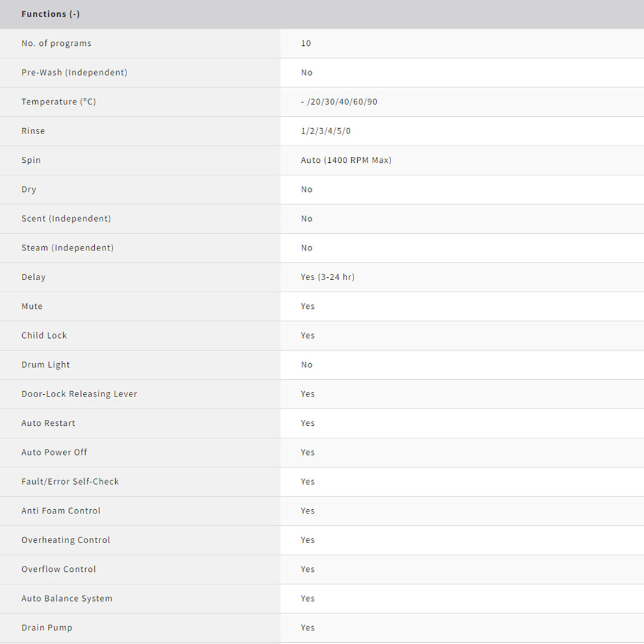Collapse the Functions (-) section header
This screenshot has height=644, width=644.
coord(51,14)
